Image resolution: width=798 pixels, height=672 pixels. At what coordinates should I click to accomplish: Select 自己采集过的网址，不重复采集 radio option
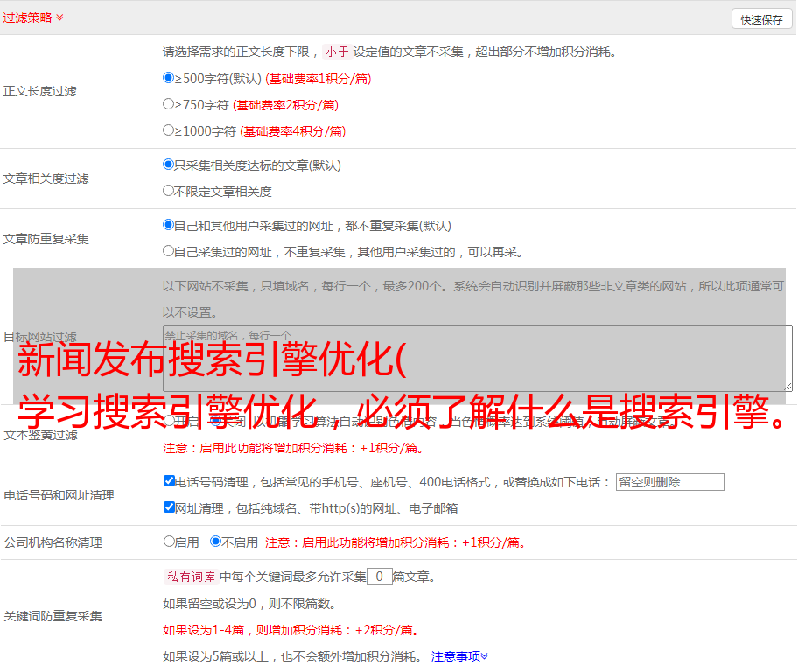tap(168, 251)
